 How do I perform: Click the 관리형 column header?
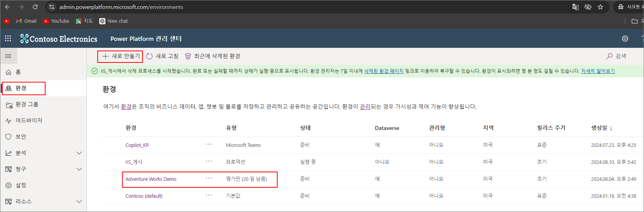coord(437,128)
